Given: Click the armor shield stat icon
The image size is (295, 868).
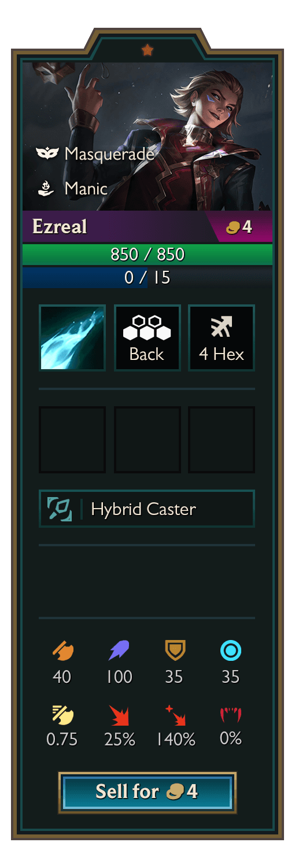Looking at the screenshot, I should (x=175, y=651).
